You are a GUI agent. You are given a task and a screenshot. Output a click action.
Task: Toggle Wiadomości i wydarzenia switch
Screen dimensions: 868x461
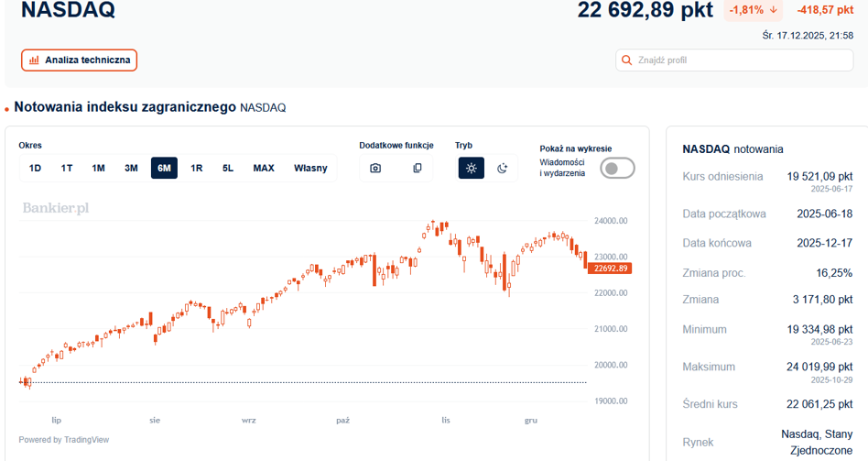[618, 169]
